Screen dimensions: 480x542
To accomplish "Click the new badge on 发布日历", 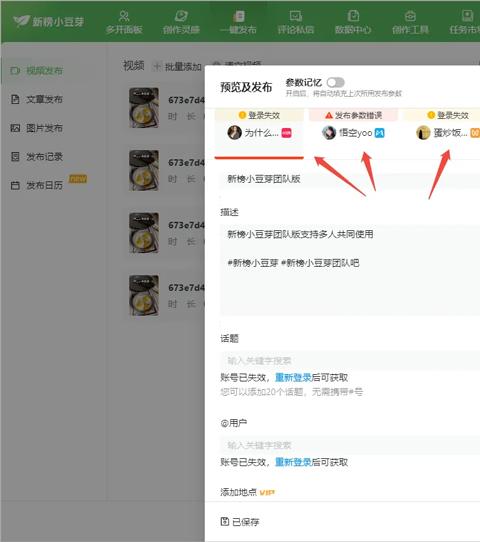I will (x=78, y=179).
